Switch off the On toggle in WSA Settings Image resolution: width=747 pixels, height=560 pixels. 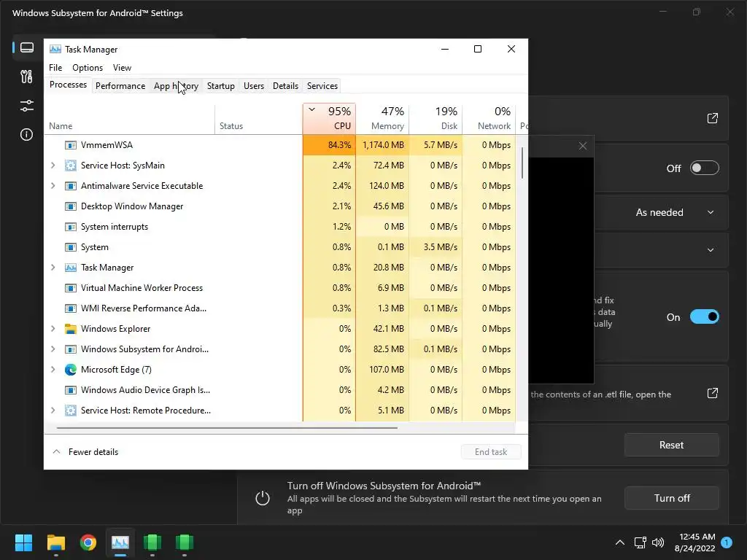[705, 316]
